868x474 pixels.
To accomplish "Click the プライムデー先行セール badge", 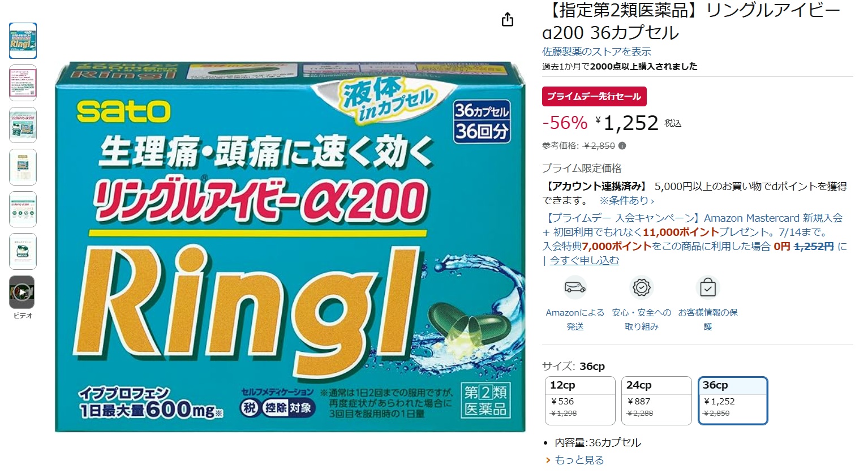I will (594, 96).
